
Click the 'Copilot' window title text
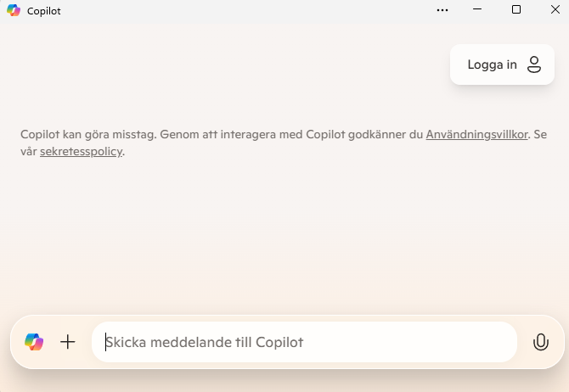click(x=44, y=11)
